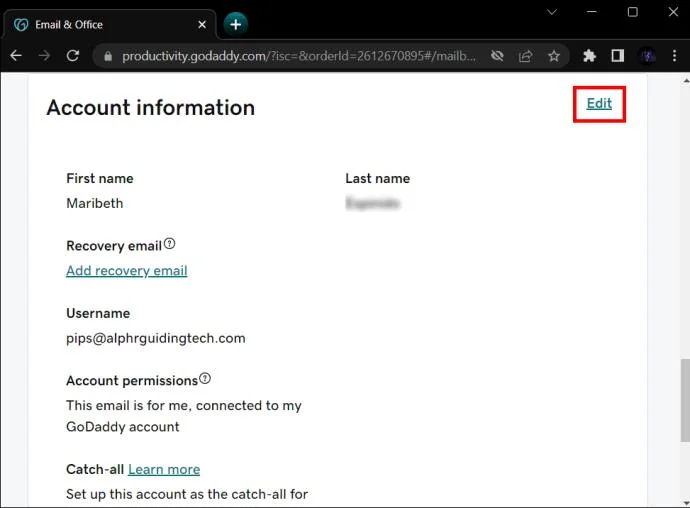The image size is (690, 508).
Task: Click the lock icon in the address bar
Action: pos(108,56)
